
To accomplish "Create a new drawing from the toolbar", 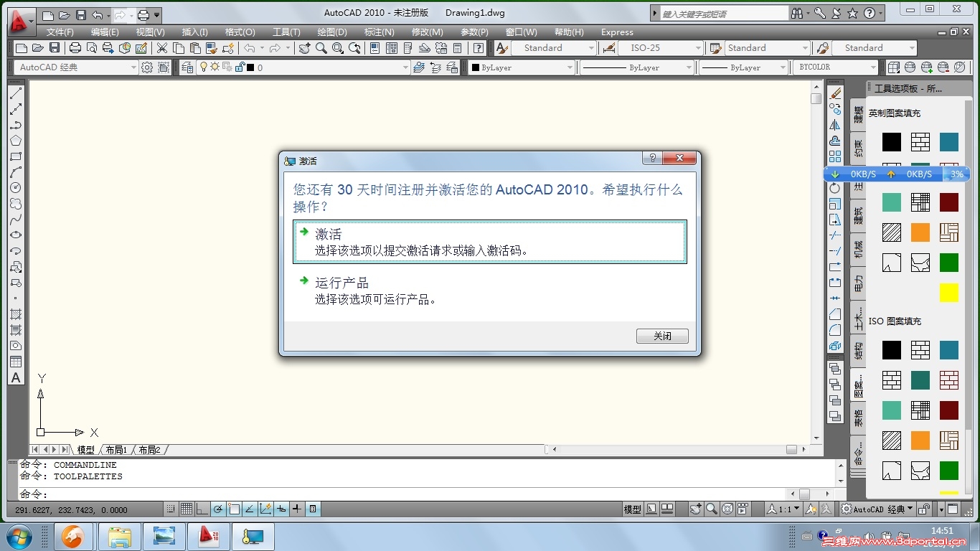I will tap(21, 48).
